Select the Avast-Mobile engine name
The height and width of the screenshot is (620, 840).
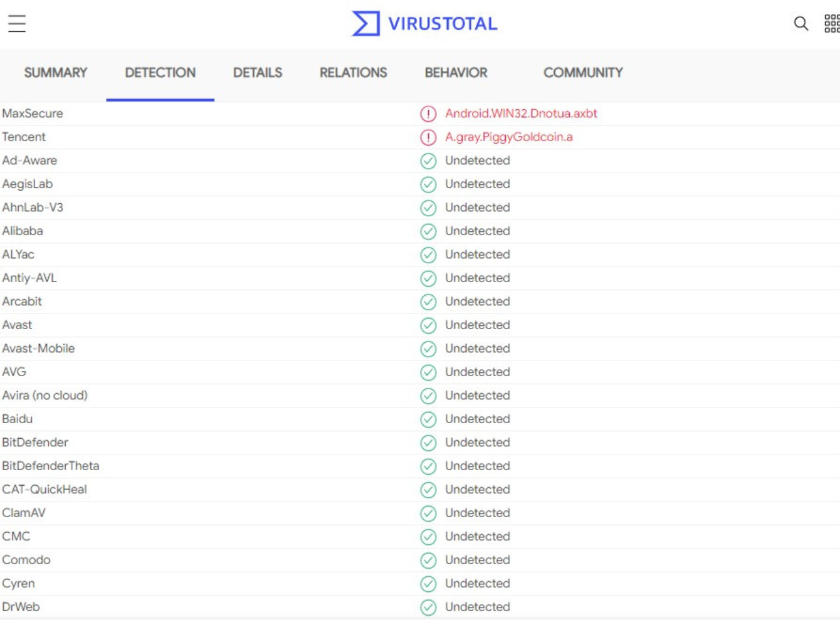click(38, 349)
